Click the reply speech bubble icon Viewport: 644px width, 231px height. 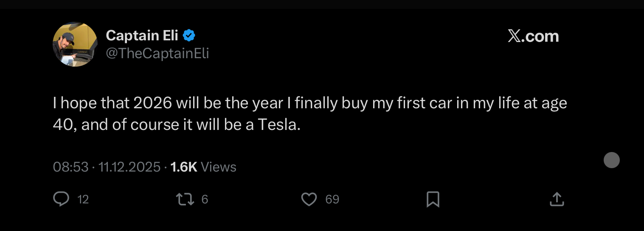(x=61, y=199)
